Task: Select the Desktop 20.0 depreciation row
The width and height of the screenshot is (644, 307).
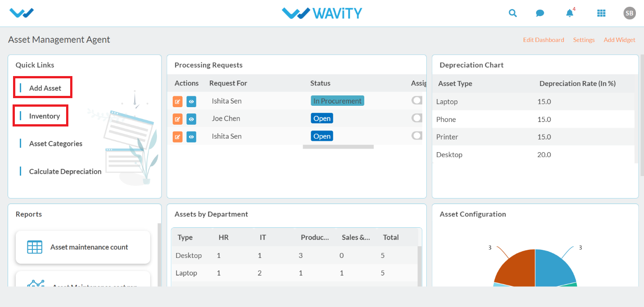Action: coord(533,155)
